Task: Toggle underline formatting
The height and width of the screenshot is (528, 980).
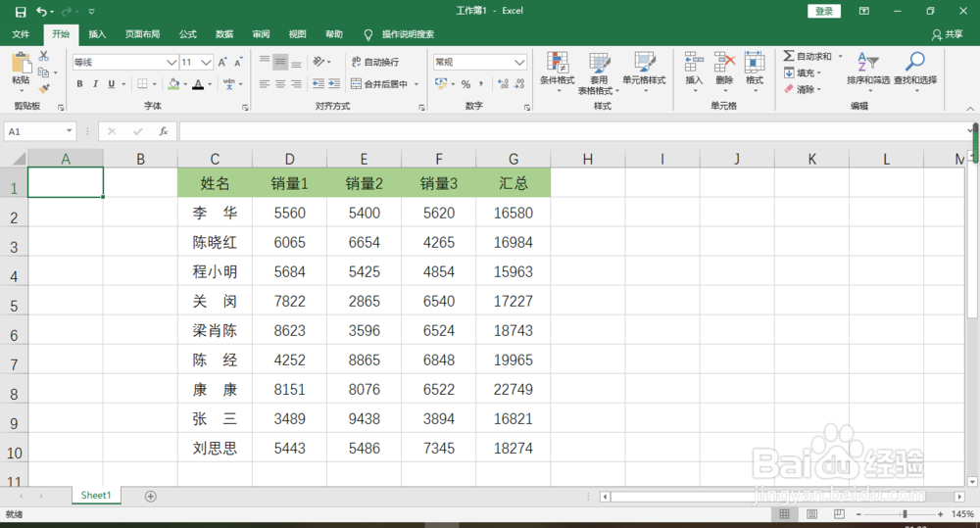Action: (x=112, y=83)
